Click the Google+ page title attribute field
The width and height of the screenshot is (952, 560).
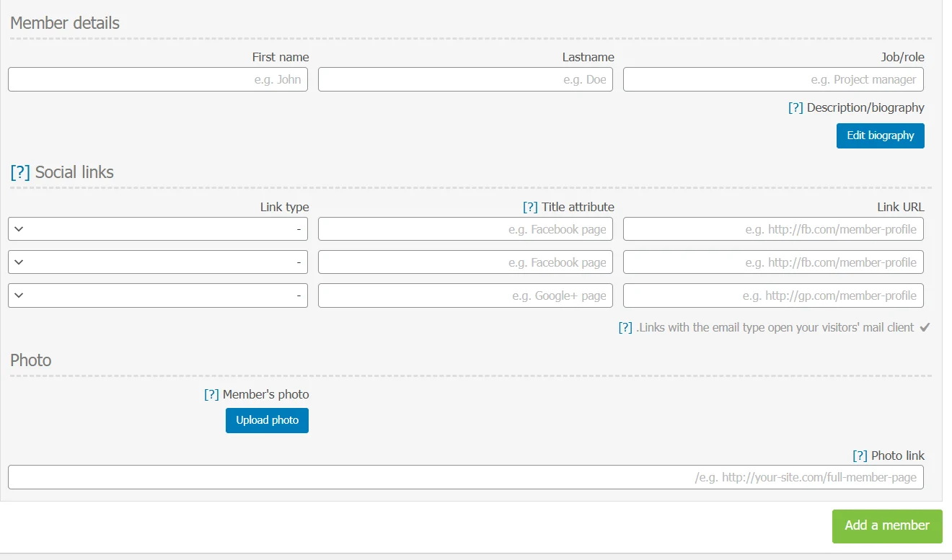[x=465, y=295]
